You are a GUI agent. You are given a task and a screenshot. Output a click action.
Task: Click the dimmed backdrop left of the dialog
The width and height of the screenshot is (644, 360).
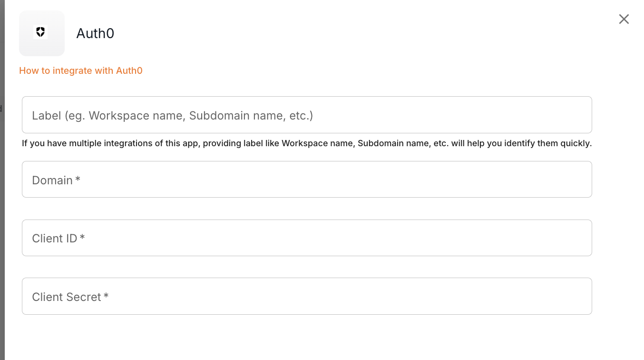2,190
